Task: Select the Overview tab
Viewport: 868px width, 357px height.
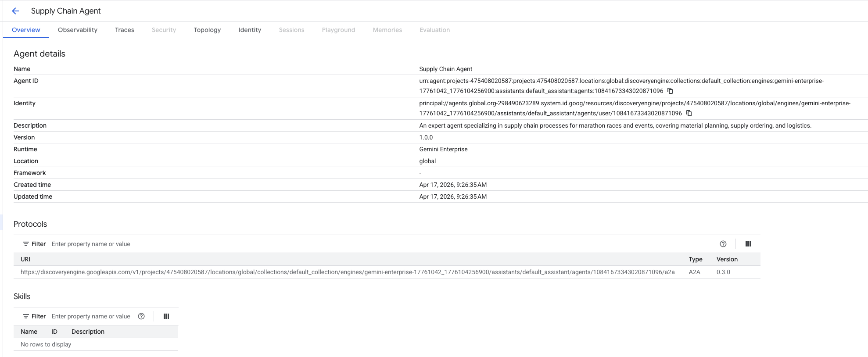Action: (26, 30)
